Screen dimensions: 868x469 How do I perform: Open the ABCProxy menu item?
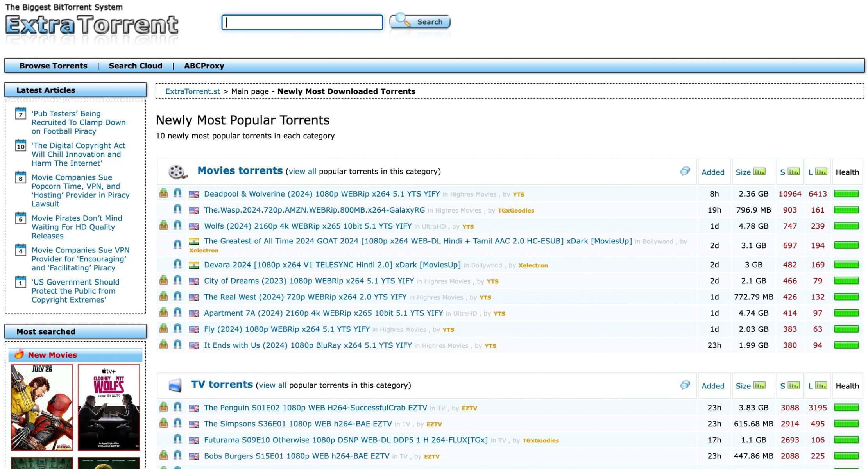204,66
